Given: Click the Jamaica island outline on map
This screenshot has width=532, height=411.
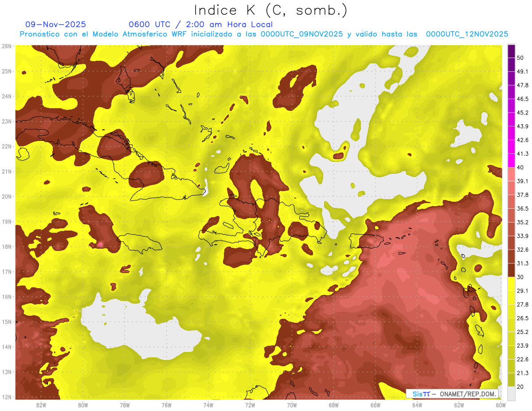Looking at the screenshot, I should point(139,243).
